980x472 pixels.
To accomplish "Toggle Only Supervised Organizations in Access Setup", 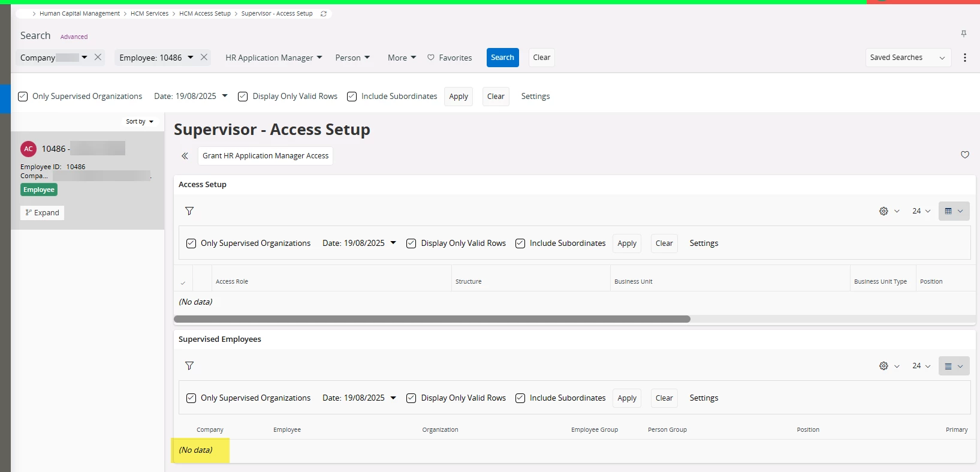I will coord(191,243).
